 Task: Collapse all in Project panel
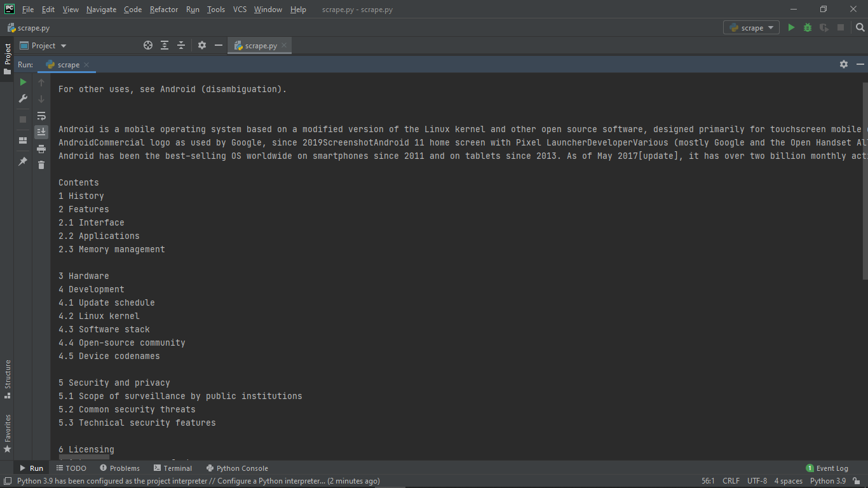[x=181, y=45]
